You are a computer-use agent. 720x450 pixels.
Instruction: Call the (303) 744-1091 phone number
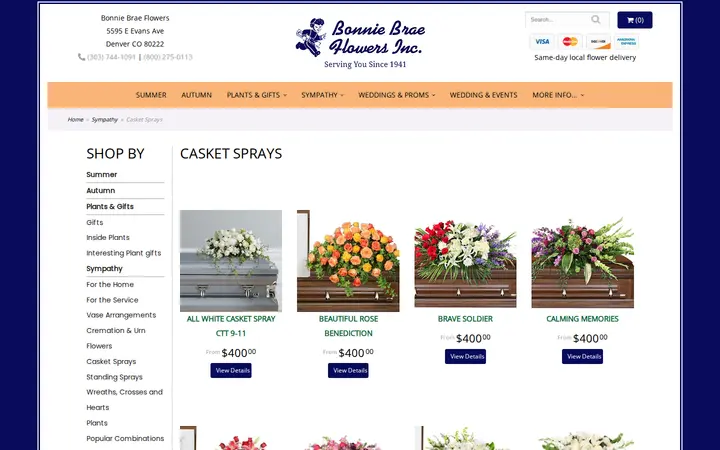tap(111, 57)
